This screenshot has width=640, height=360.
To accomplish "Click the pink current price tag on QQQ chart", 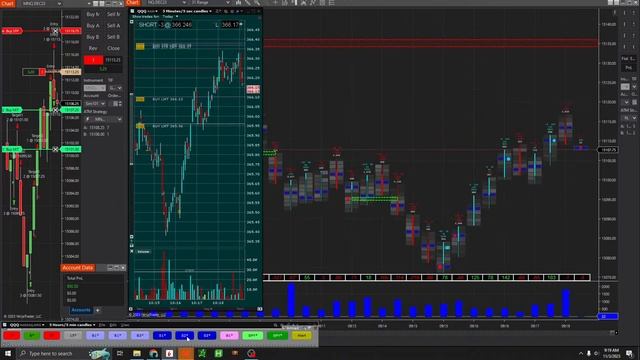I will 253,89.
